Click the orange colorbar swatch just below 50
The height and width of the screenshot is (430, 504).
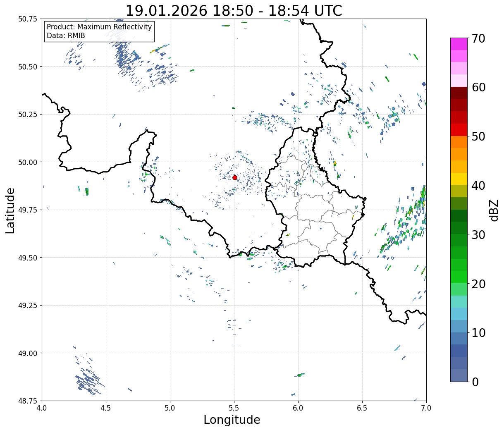click(x=459, y=142)
